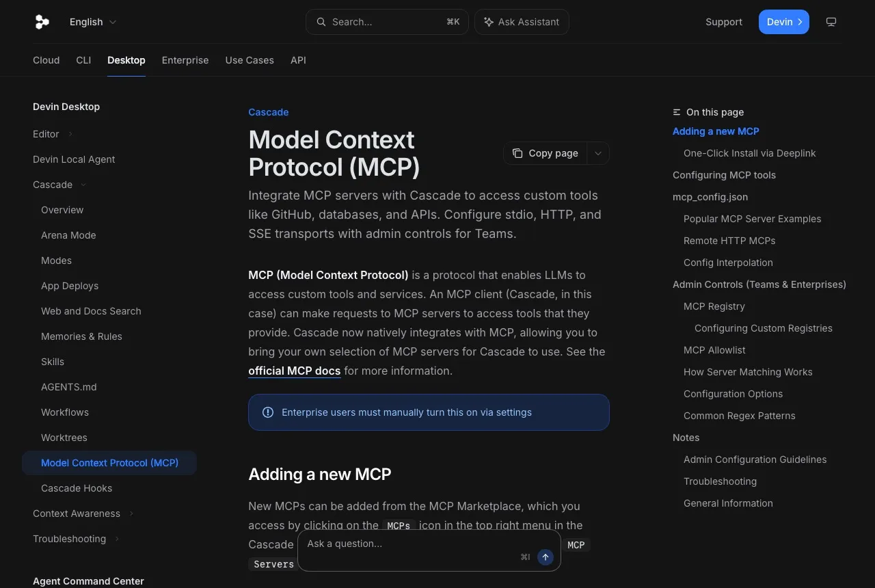
Task: Jump to mcp_config.json section
Action: [710, 197]
